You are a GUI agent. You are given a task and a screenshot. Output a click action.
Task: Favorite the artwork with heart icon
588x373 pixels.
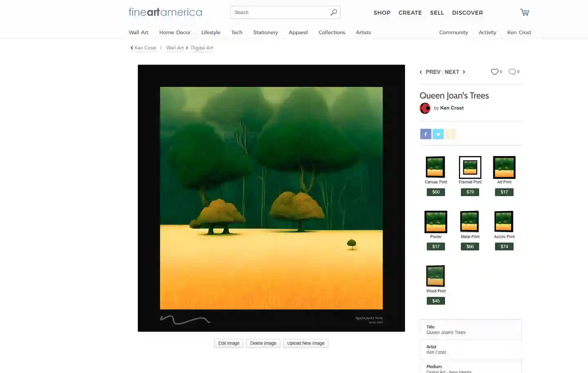click(x=494, y=72)
